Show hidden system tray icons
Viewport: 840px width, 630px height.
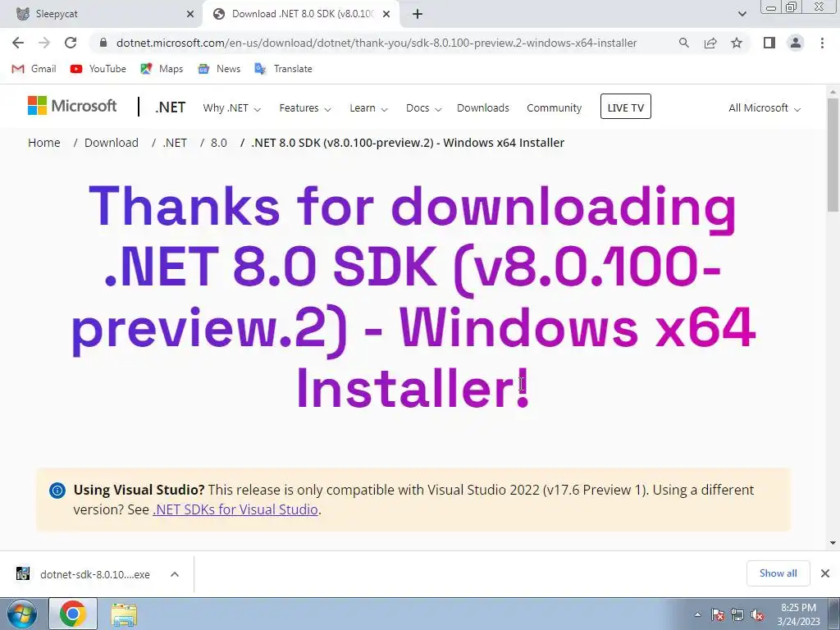[x=697, y=614]
